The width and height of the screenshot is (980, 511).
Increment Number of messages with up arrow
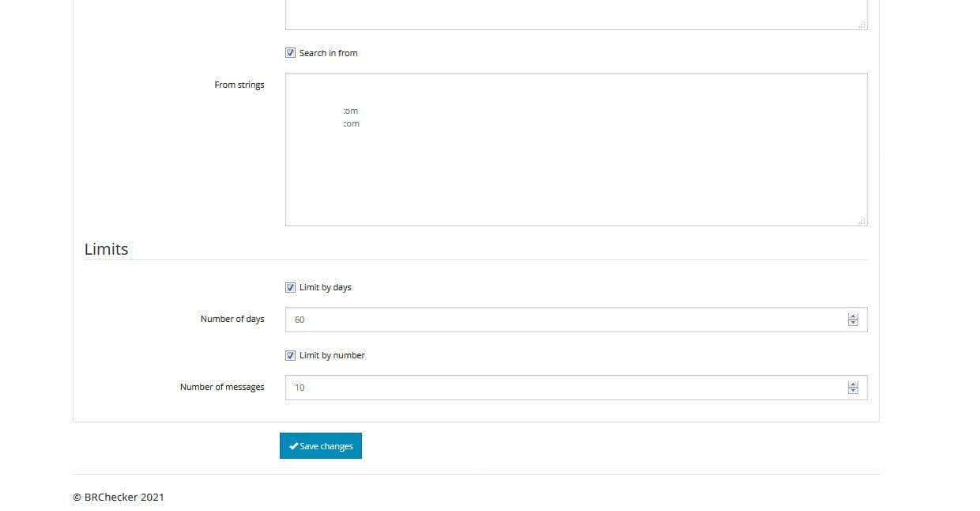(853, 384)
